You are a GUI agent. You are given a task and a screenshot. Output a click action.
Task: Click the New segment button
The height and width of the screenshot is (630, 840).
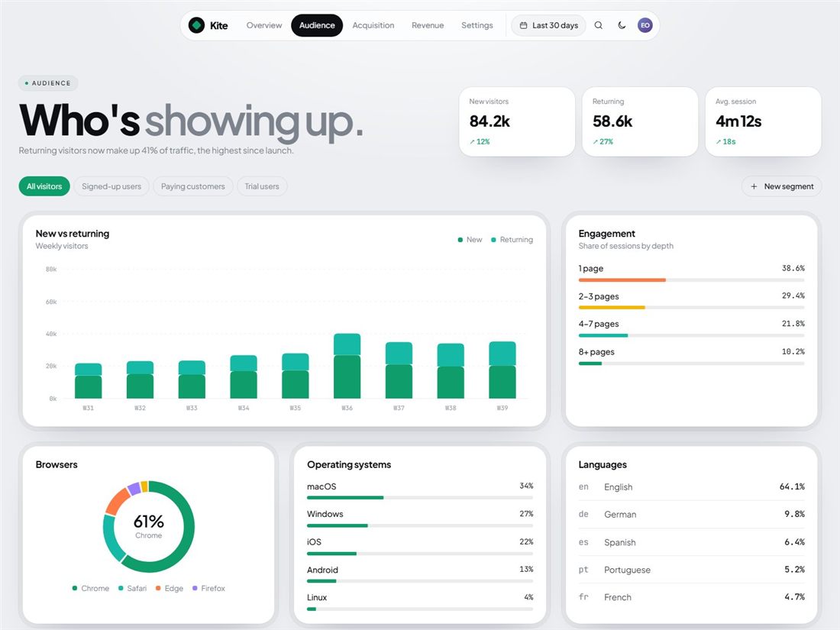pos(782,186)
